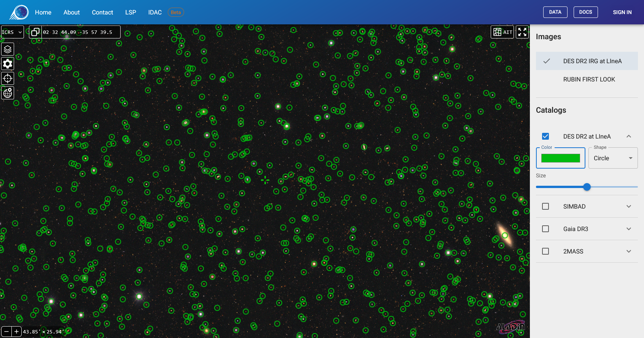Adjust the marker Size slider handle

pos(587,187)
